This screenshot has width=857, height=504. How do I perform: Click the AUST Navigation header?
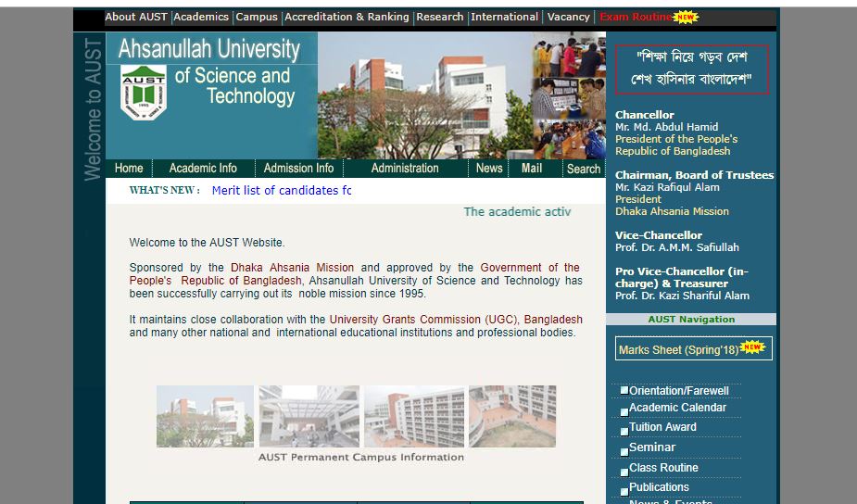pyautogui.click(x=691, y=320)
